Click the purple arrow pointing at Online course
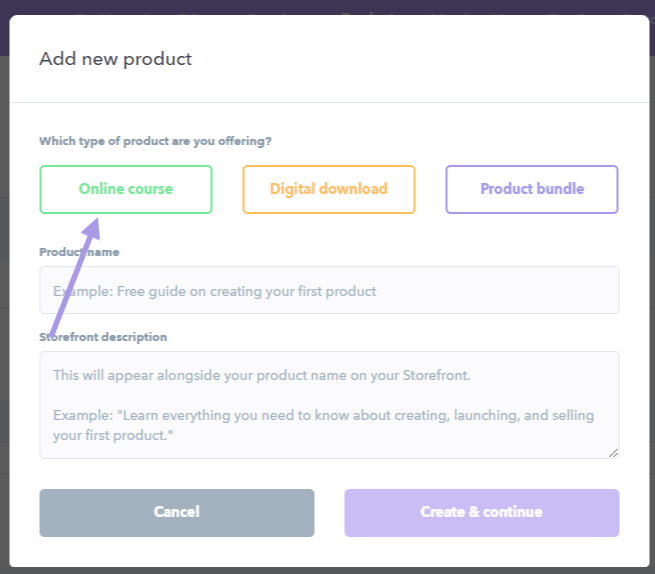The image size is (655, 574). 76,276
